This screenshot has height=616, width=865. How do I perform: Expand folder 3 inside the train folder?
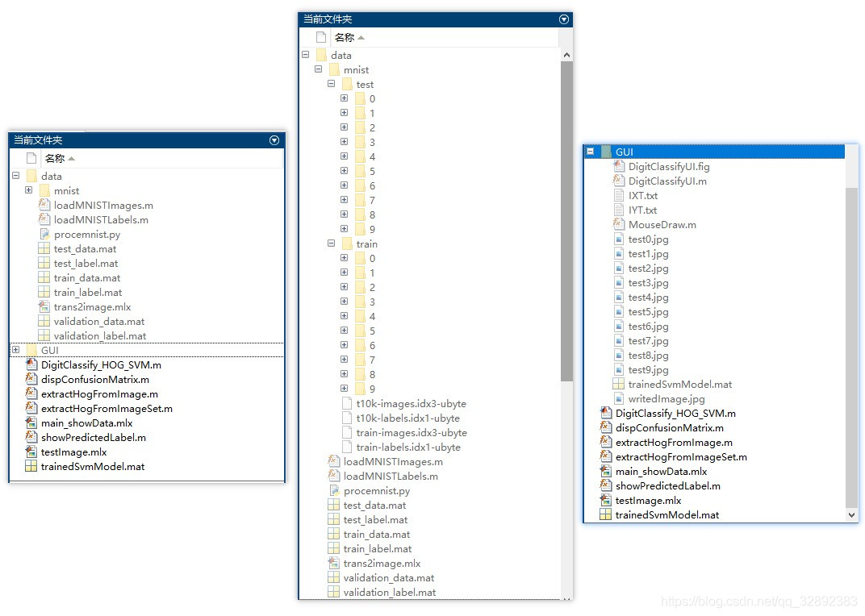click(345, 301)
